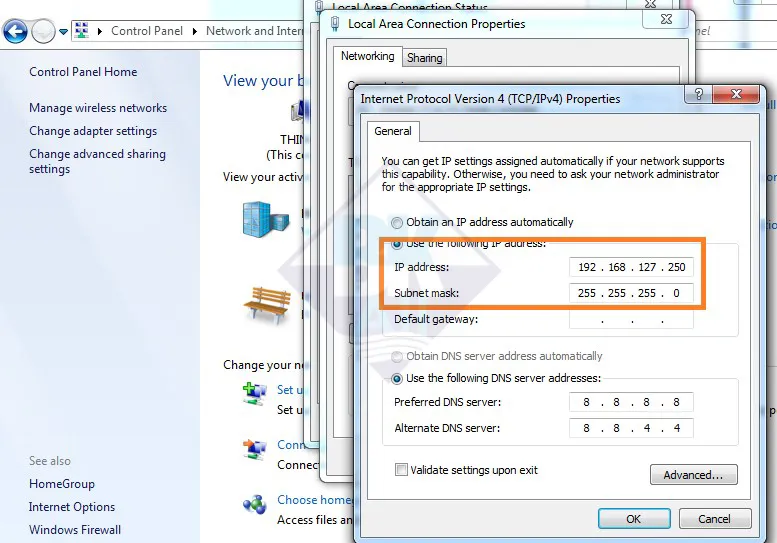Enable Validate settings upon exit checkbox
Image resolution: width=777 pixels, height=543 pixels.
(401, 470)
